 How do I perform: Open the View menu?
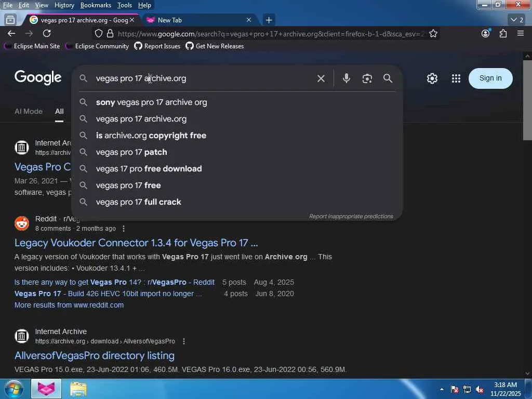coord(42,5)
